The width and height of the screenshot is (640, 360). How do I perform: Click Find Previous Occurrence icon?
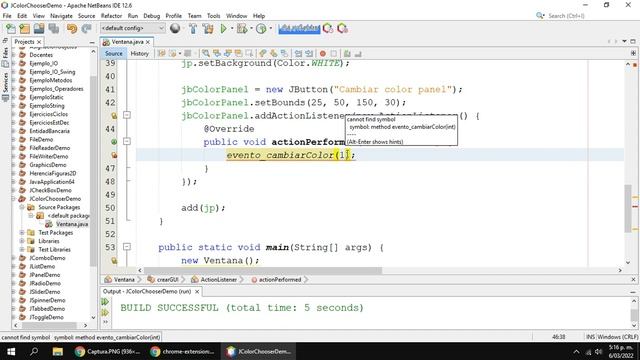(217, 53)
